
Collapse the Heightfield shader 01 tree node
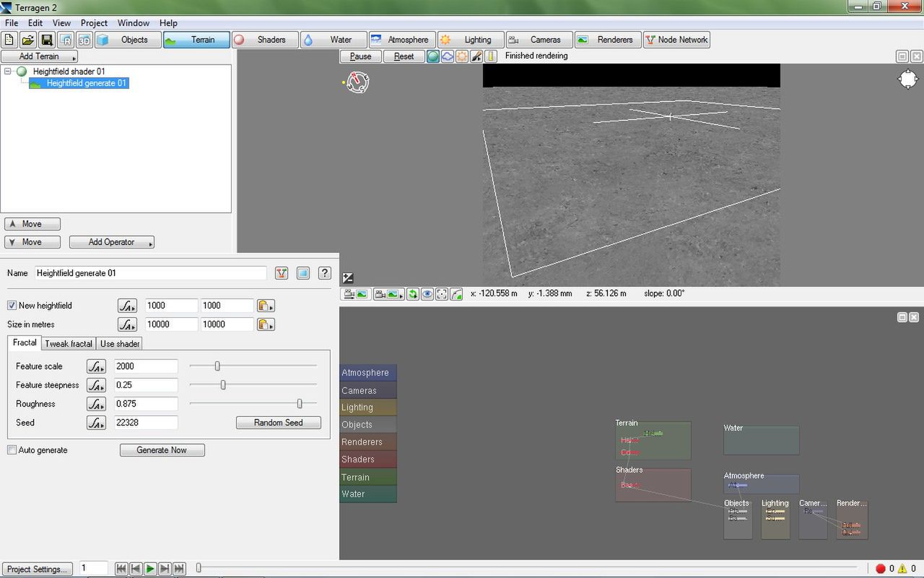[7, 72]
